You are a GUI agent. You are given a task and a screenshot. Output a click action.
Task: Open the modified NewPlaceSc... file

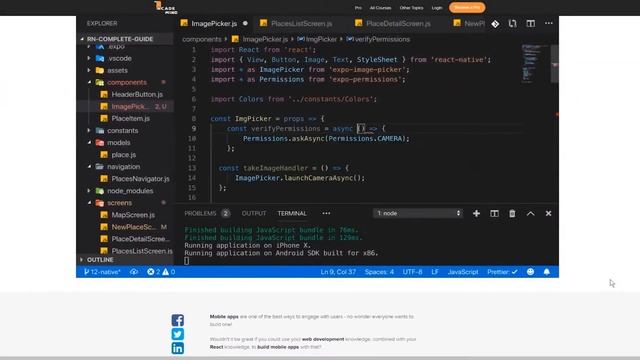tap(133, 227)
